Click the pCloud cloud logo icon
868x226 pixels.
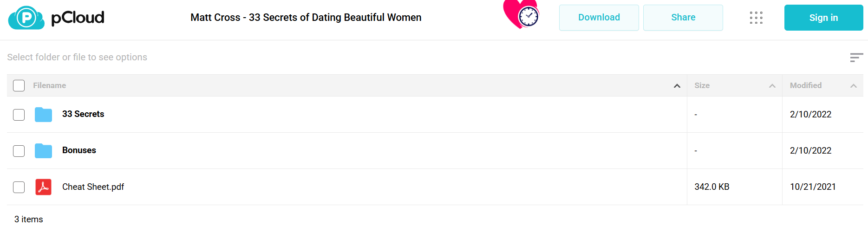point(26,18)
